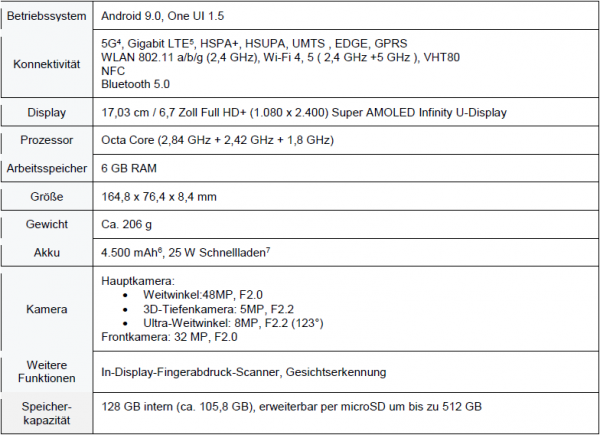Select the 164,8 x 76,4 x 8,4 mm size
This screenshot has height=435, width=600.
coord(159,197)
